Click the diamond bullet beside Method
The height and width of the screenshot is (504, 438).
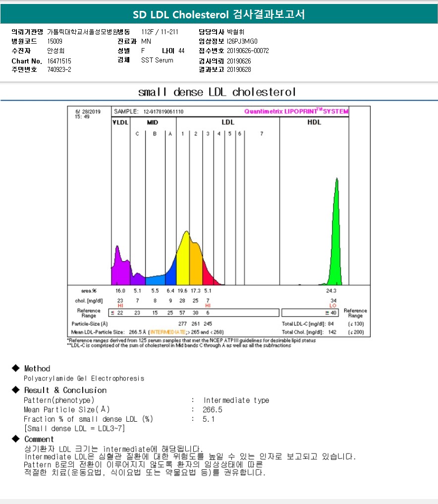coord(15,368)
